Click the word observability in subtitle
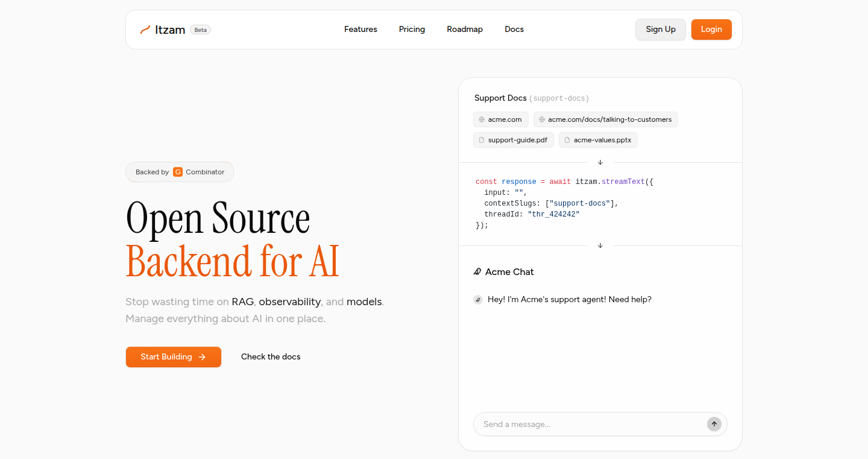The height and width of the screenshot is (459, 868). coord(290,302)
